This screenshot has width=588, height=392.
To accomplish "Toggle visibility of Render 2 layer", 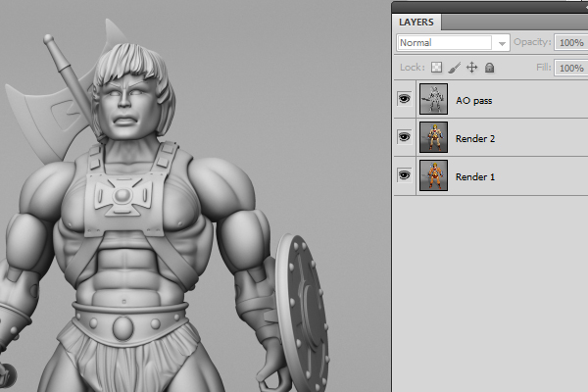I will click(x=404, y=137).
